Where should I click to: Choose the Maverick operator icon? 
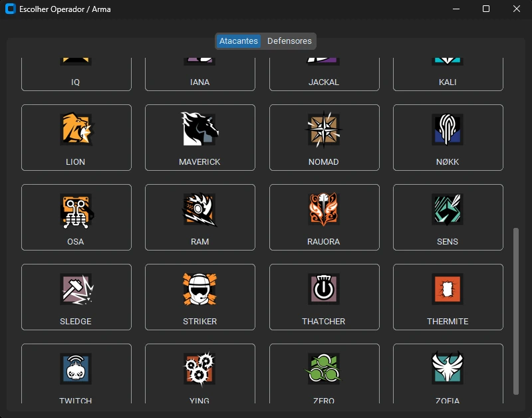pyautogui.click(x=199, y=129)
